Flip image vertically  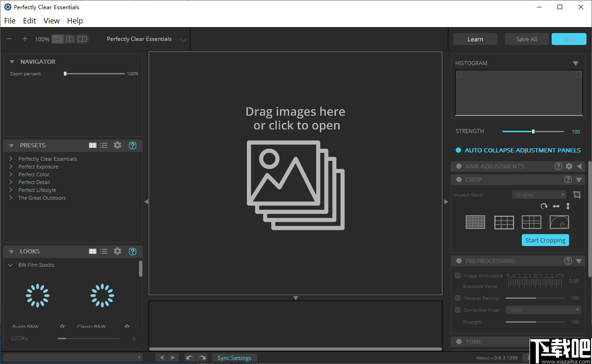point(568,207)
